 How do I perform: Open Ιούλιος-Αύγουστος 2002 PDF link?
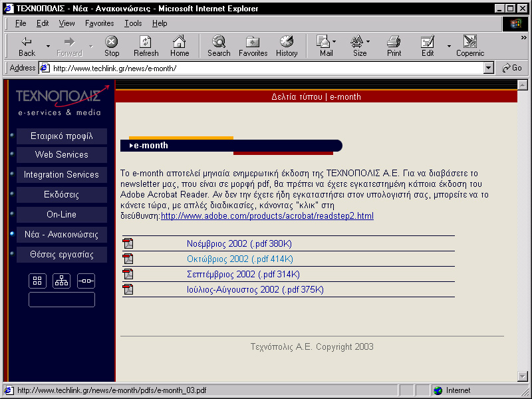(x=255, y=289)
